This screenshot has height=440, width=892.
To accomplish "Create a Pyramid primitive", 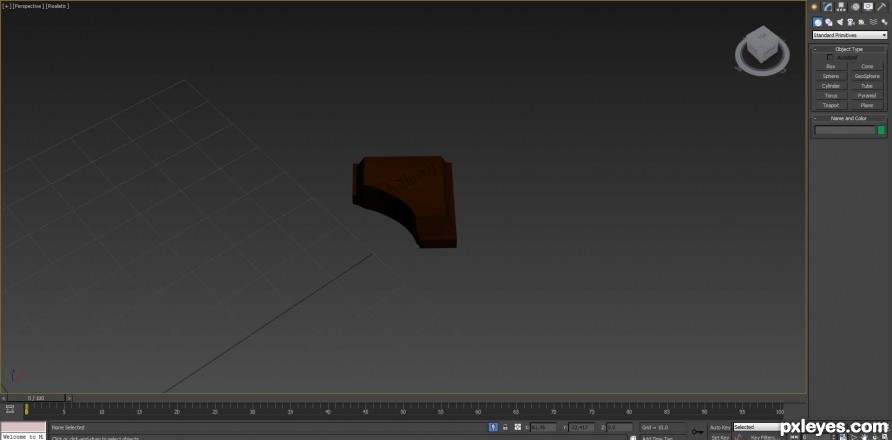I will tap(867, 96).
